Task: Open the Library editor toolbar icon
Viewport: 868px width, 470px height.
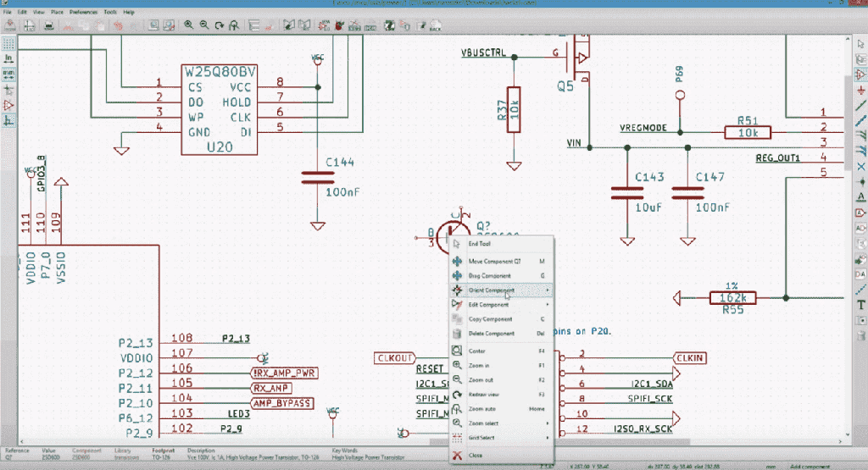Action: (x=289, y=25)
